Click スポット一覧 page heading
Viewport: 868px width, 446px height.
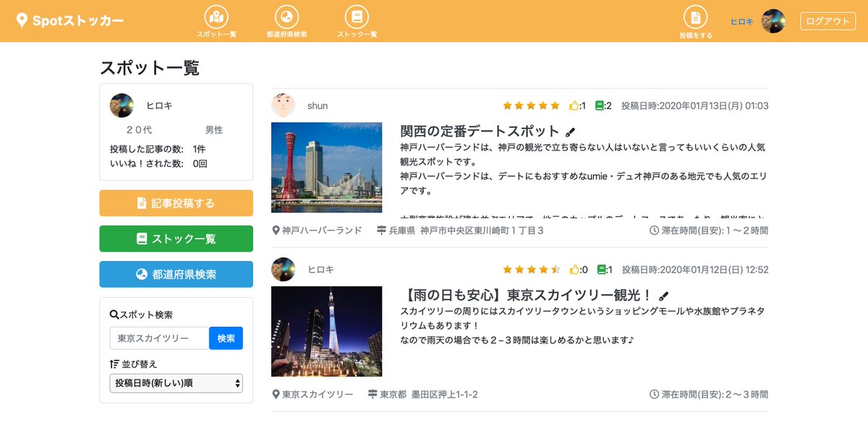point(150,68)
